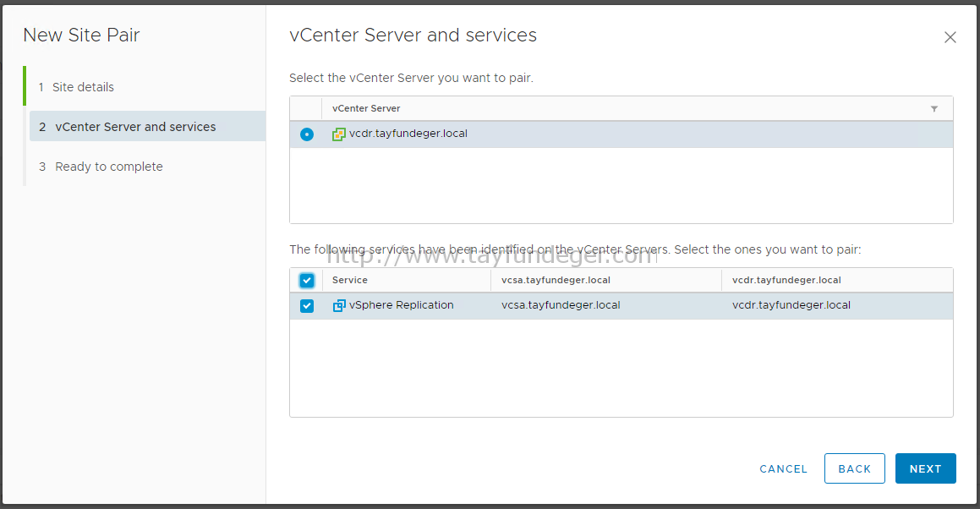
Task: Close the New Site Pair dialog
Action: pyautogui.click(x=950, y=37)
